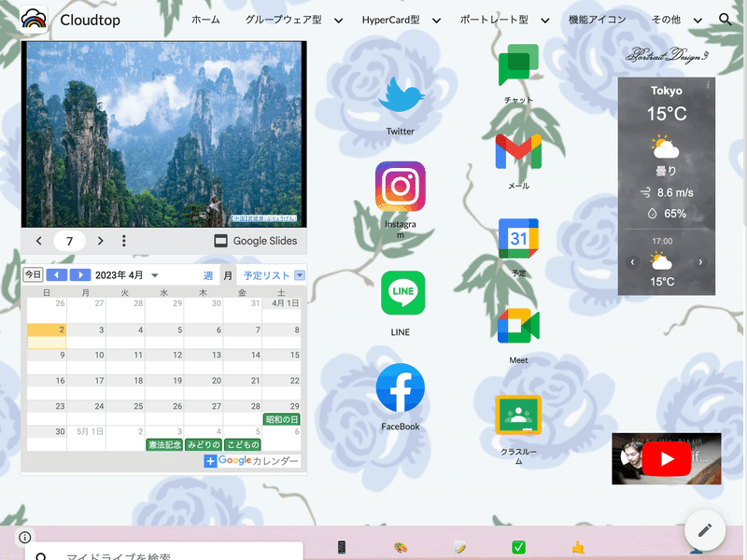Open the Instagram app icon

point(401,186)
